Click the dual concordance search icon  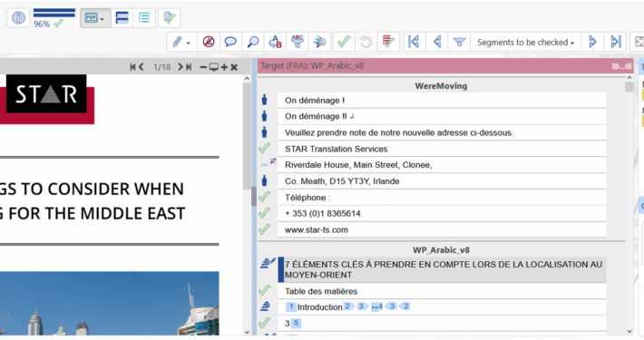pos(319,42)
